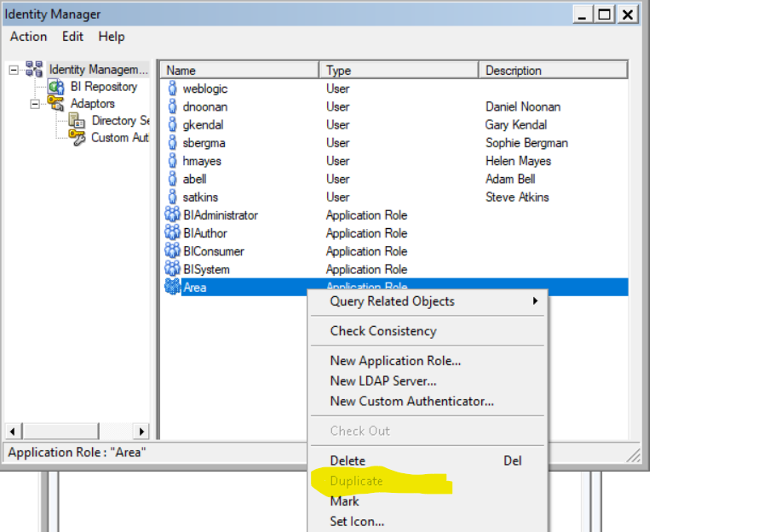The image size is (764, 532).
Task: Select the hmayes row name
Action: coord(202,161)
